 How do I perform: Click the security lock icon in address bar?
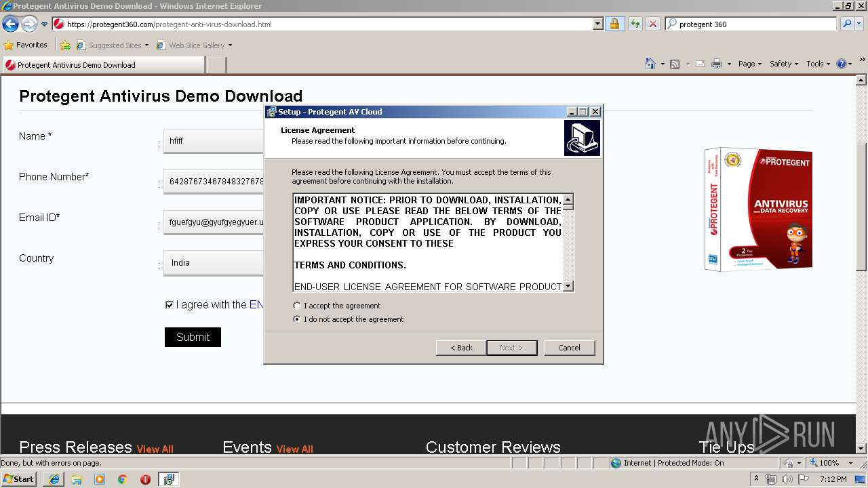(614, 24)
